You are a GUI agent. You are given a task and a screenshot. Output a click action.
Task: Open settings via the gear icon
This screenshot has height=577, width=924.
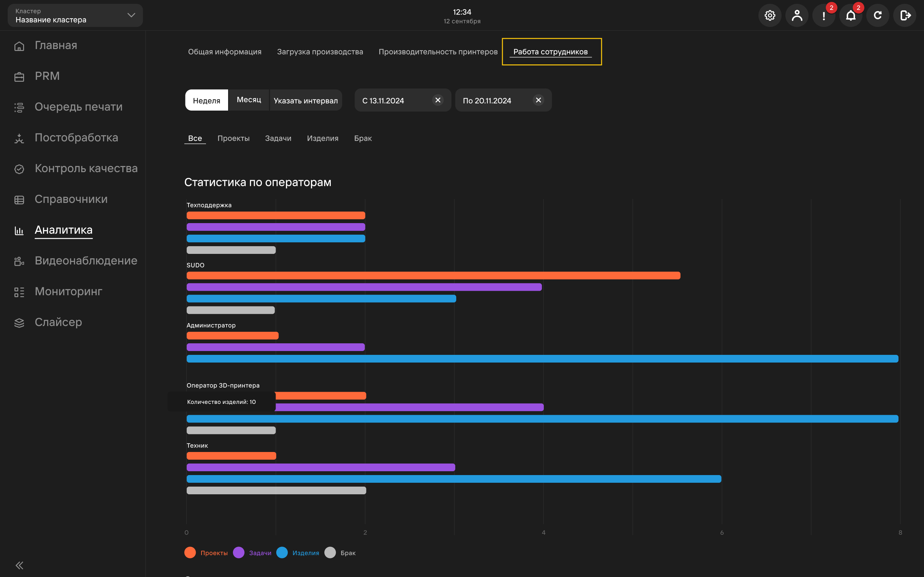coord(770,15)
